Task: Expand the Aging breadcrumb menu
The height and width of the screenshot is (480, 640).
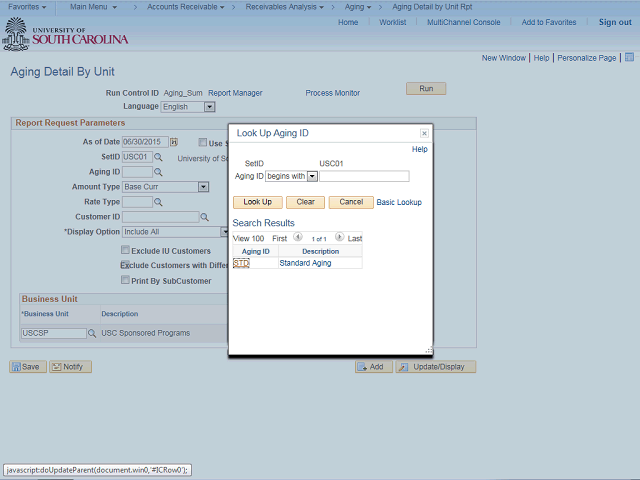Action: pos(358,7)
